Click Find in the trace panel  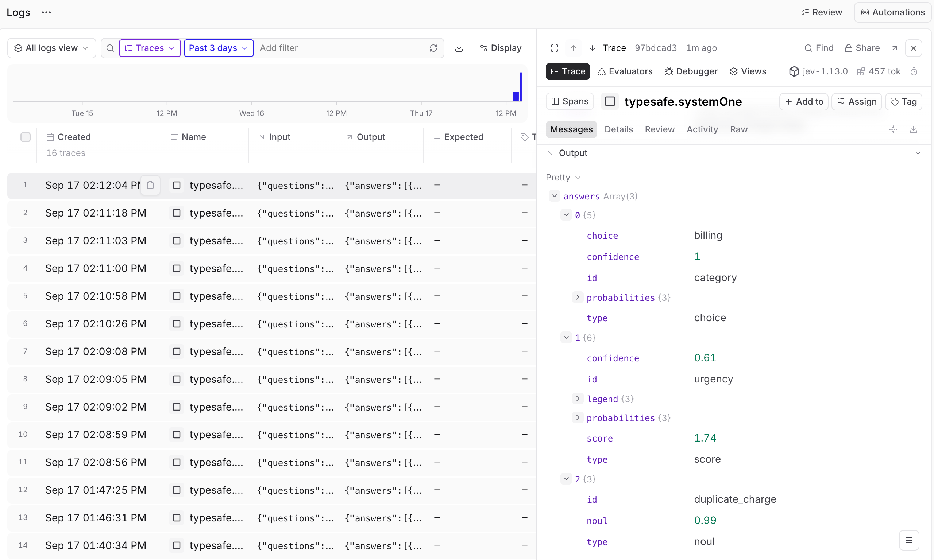[819, 48]
